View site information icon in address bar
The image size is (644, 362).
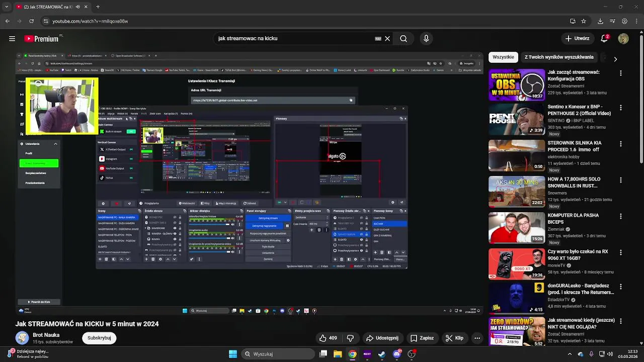[x=45, y=21]
